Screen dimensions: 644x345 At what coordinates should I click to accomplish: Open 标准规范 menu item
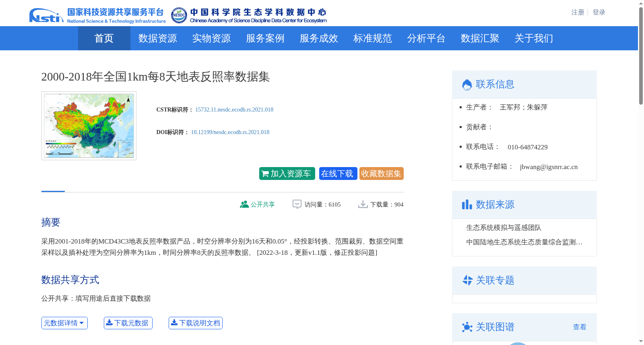click(373, 38)
